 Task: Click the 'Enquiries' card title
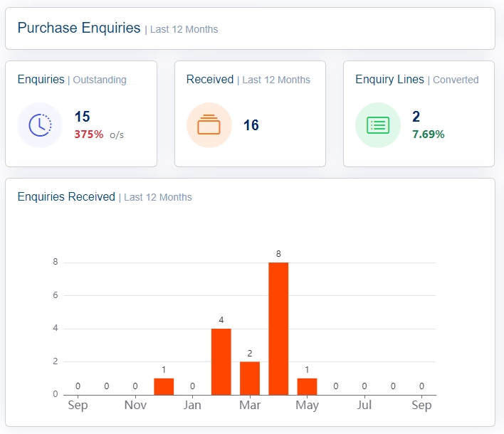(41, 80)
